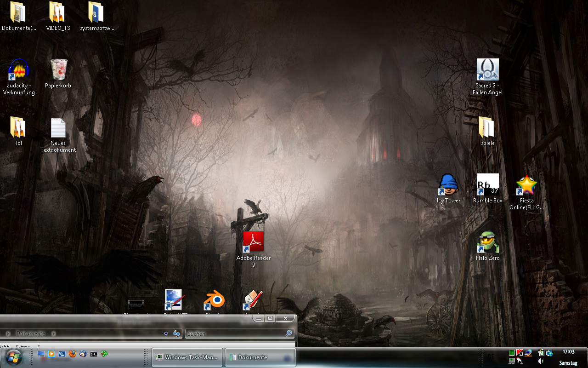
Task: Select the spiele folder icon
Action: [487, 127]
